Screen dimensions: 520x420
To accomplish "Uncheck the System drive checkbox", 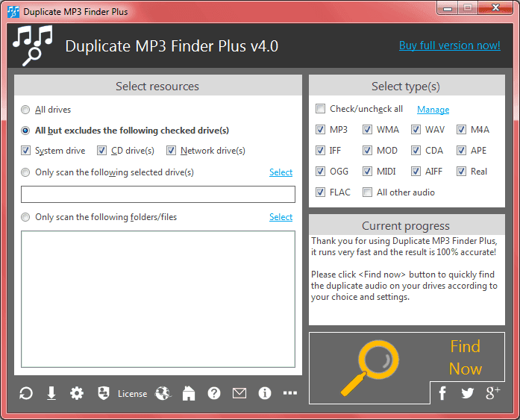I will click(25, 151).
